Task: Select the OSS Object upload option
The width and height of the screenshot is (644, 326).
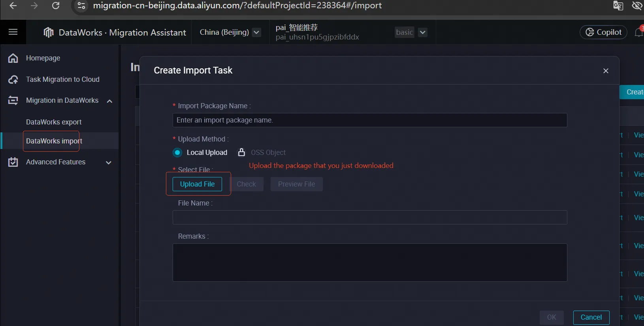Action: pos(268,153)
